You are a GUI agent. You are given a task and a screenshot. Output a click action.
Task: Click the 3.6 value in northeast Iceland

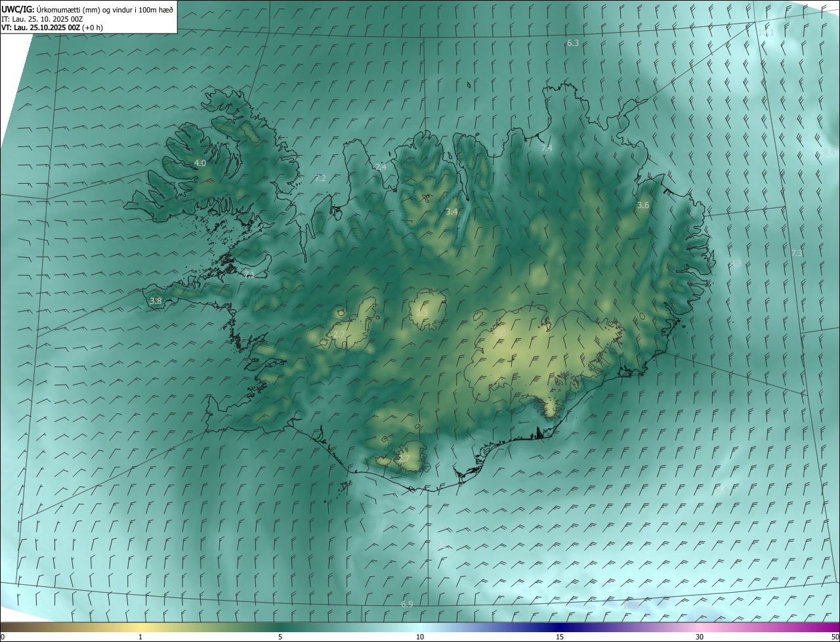[x=643, y=205]
